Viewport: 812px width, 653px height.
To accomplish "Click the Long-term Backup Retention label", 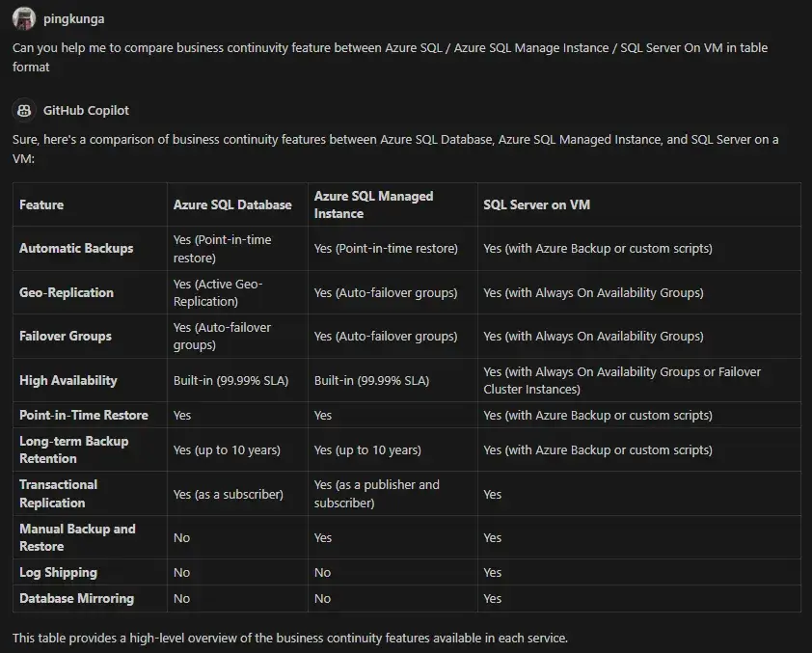I will pos(73,449).
